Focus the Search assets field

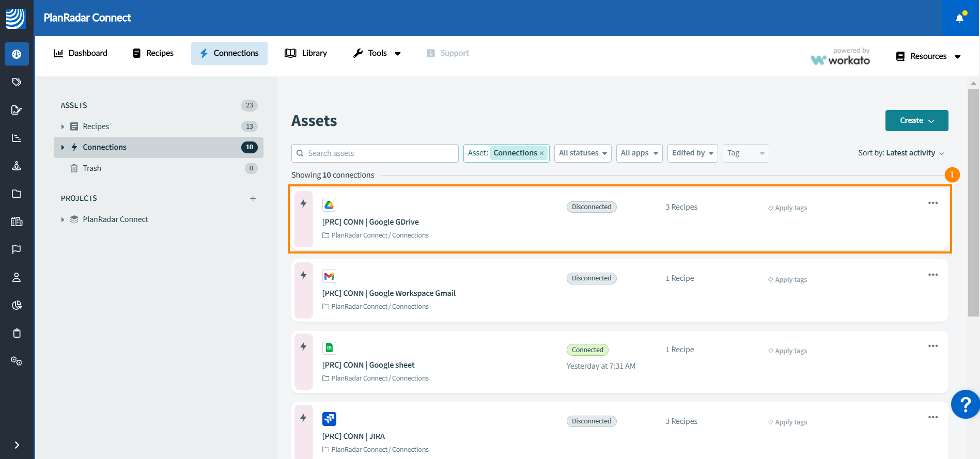pyautogui.click(x=375, y=153)
